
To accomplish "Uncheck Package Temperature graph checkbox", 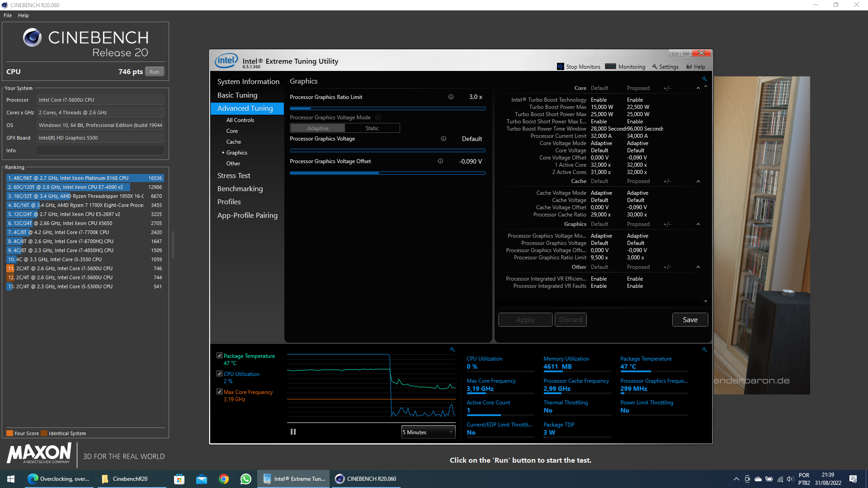I will 219,356.
